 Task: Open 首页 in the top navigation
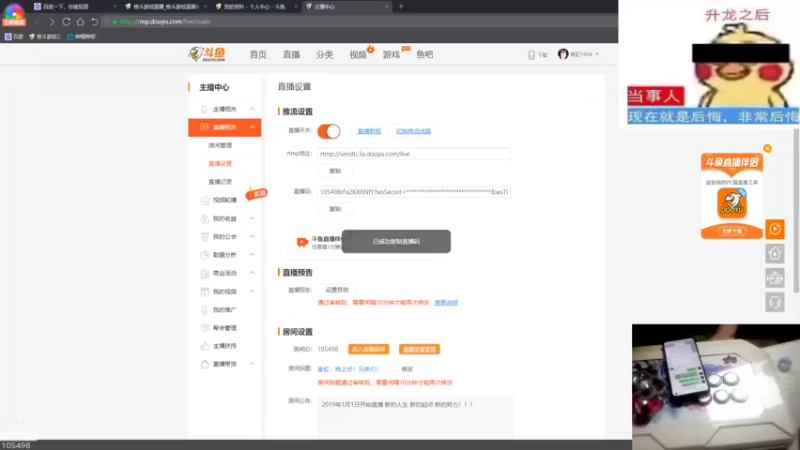[258, 55]
